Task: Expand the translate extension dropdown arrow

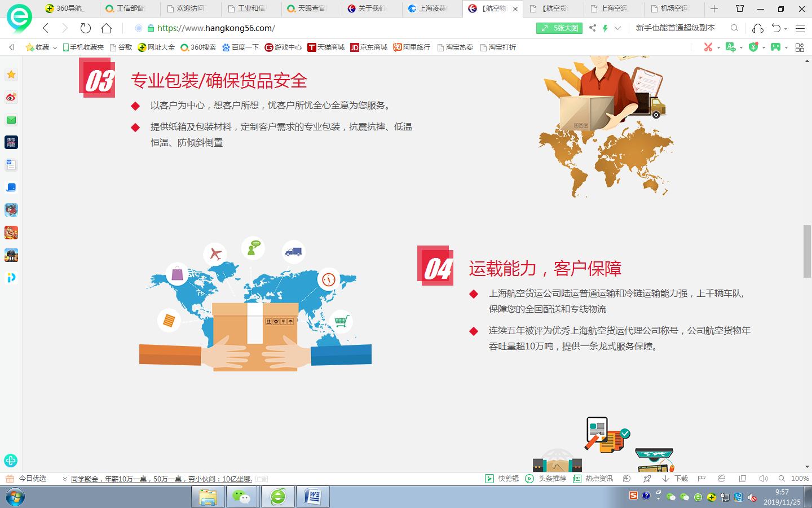Action: [741, 48]
